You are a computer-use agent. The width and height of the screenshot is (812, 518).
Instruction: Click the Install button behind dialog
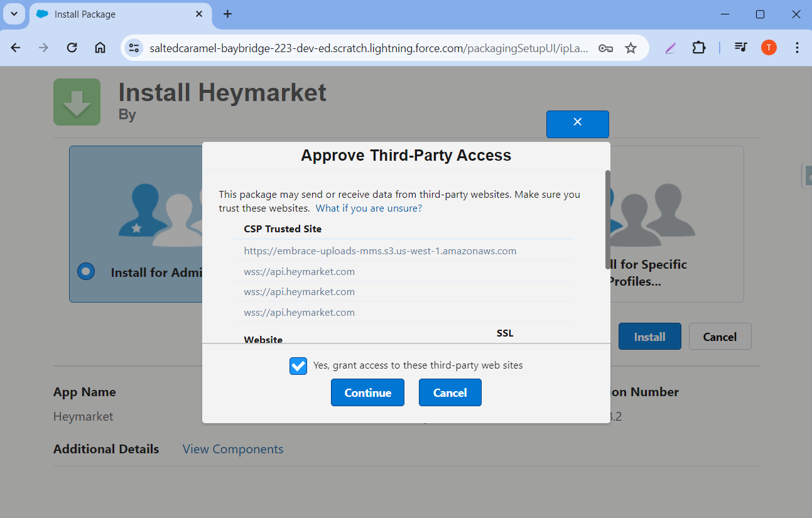[649, 337]
